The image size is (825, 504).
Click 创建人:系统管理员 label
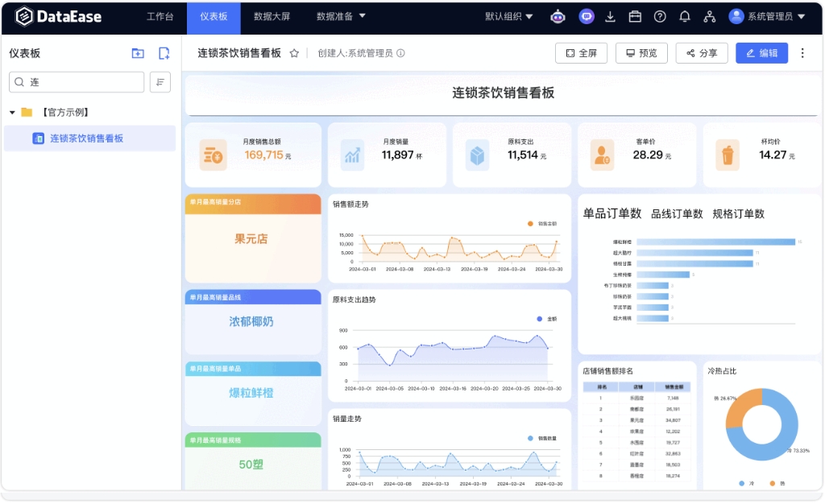point(355,53)
